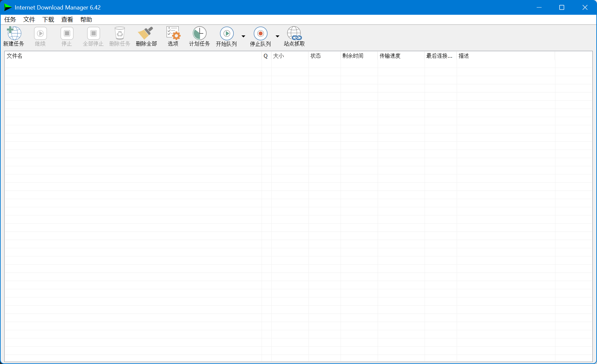597x364 pixels.
Task: Sort by the 描述 column header
Action: (x=506, y=56)
